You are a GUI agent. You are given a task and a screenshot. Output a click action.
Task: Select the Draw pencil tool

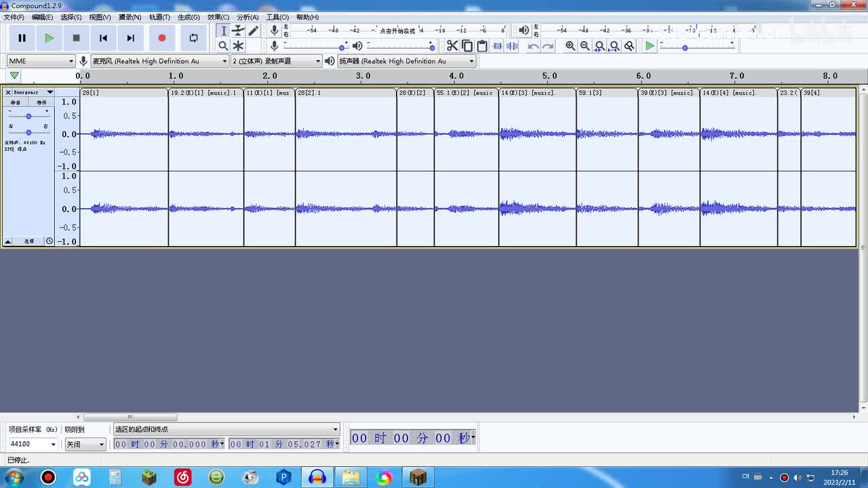tap(253, 30)
